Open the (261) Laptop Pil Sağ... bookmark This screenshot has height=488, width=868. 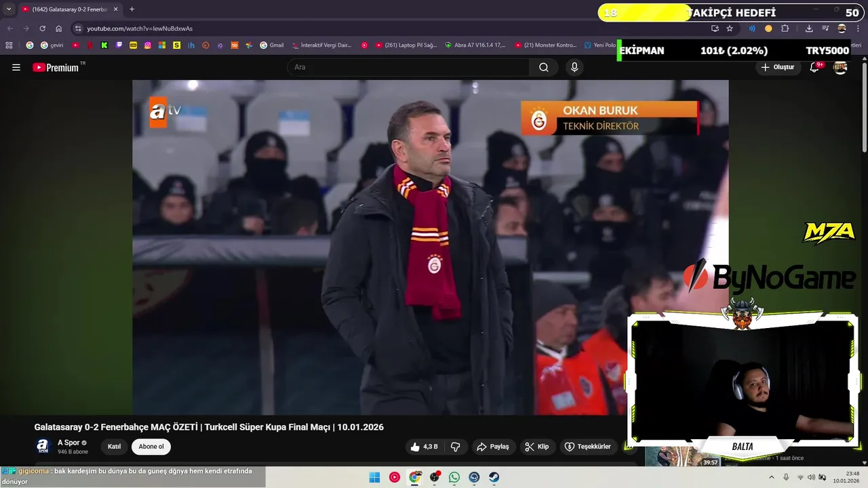[x=406, y=45]
